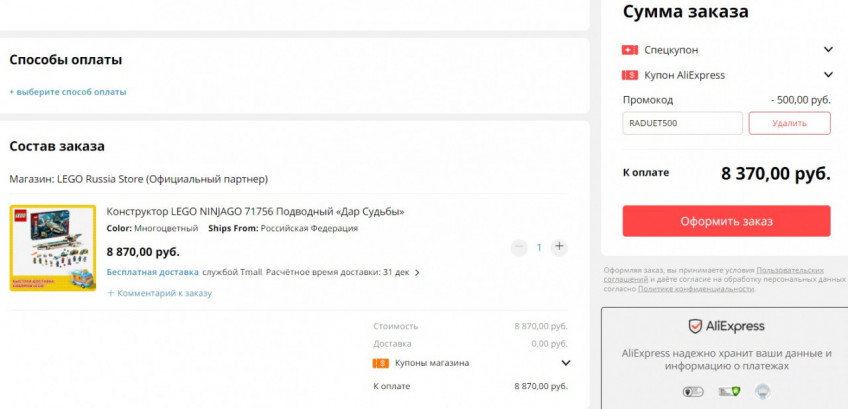This screenshot has width=848, height=409.
Task: Click the orange Купоны магазина coupon icon
Action: point(381,363)
